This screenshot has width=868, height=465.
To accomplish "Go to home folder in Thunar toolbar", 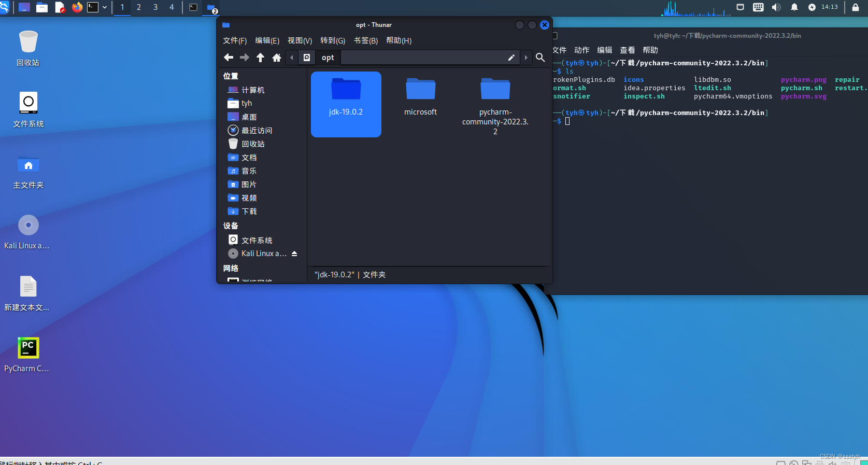I will (x=277, y=58).
